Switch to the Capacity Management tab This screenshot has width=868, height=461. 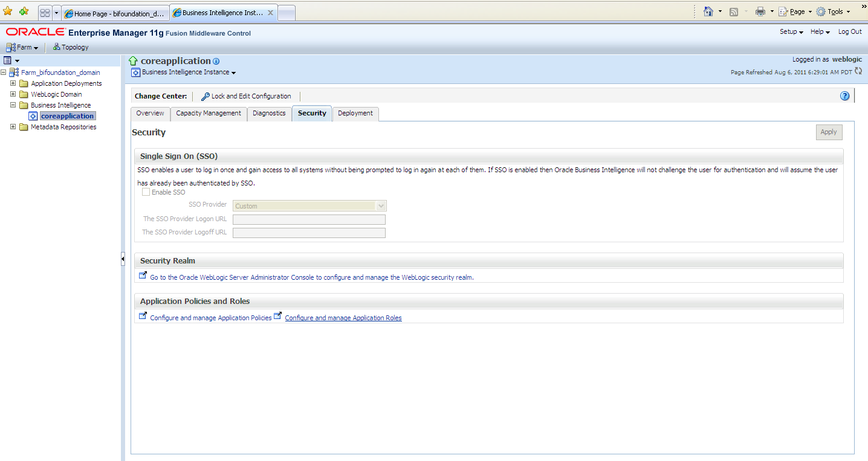point(209,114)
